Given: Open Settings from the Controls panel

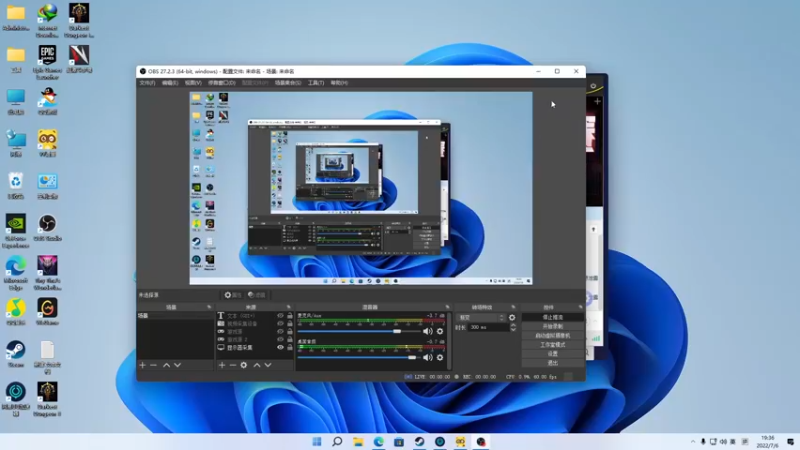Looking at the screenshot, I should point(553,354).
